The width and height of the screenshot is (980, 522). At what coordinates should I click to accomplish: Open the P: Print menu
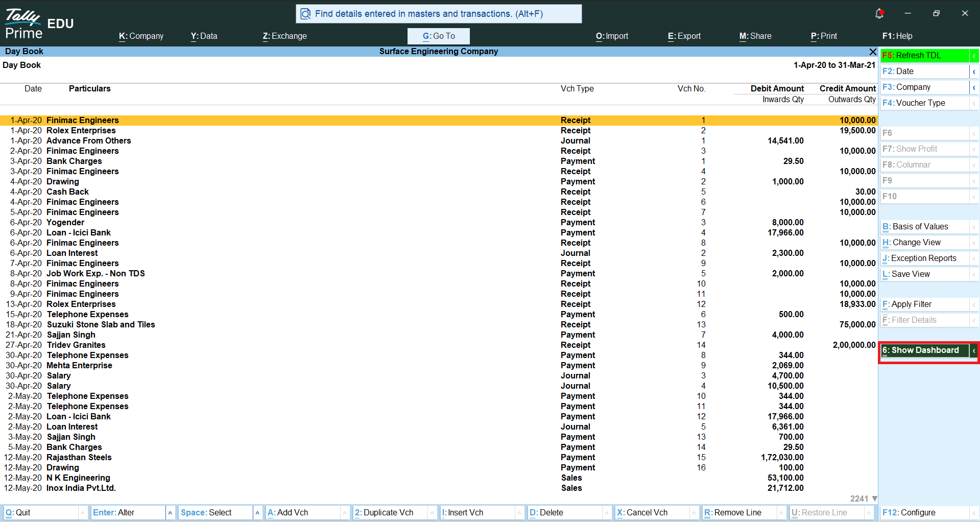pos(824,36)
